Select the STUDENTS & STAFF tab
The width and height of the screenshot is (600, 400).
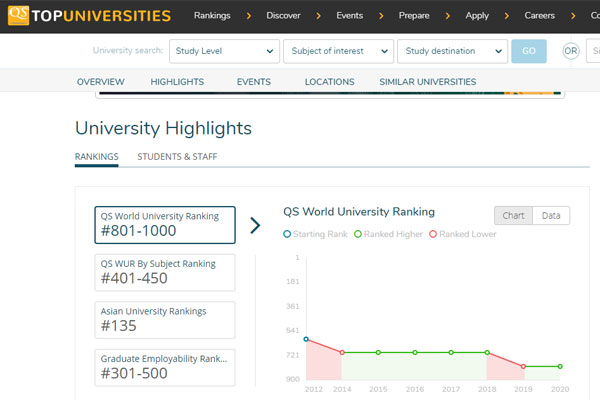tap(177, 157)
